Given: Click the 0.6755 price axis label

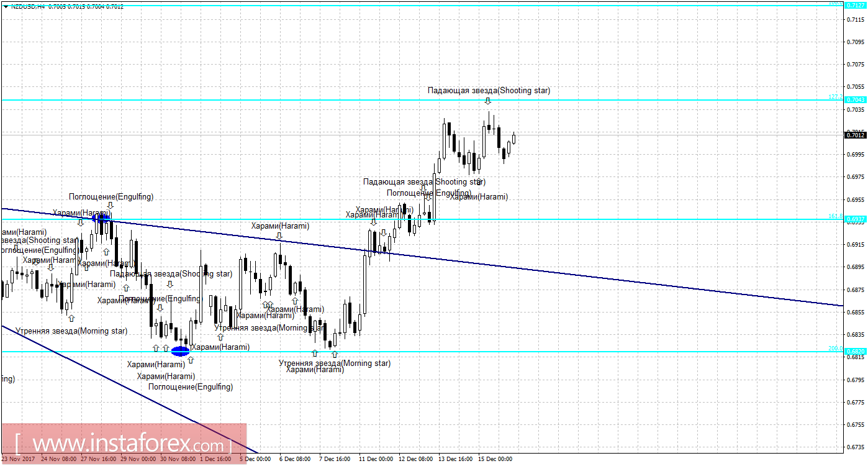Looking at the screenshot, I should 856,424.
